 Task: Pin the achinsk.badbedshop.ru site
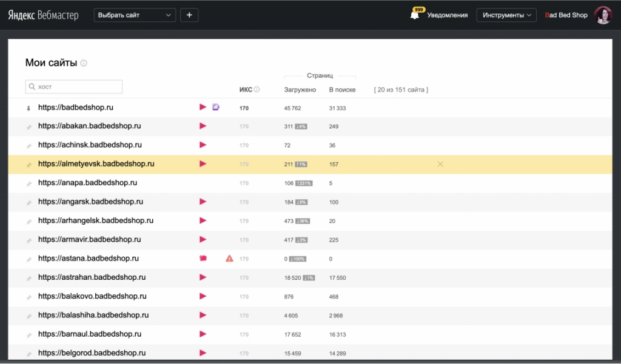coord(29,146)
